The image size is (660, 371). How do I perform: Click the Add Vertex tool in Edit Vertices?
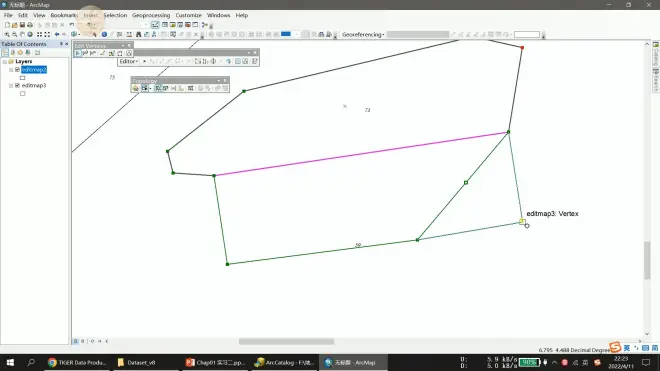[x=85, y=53]
